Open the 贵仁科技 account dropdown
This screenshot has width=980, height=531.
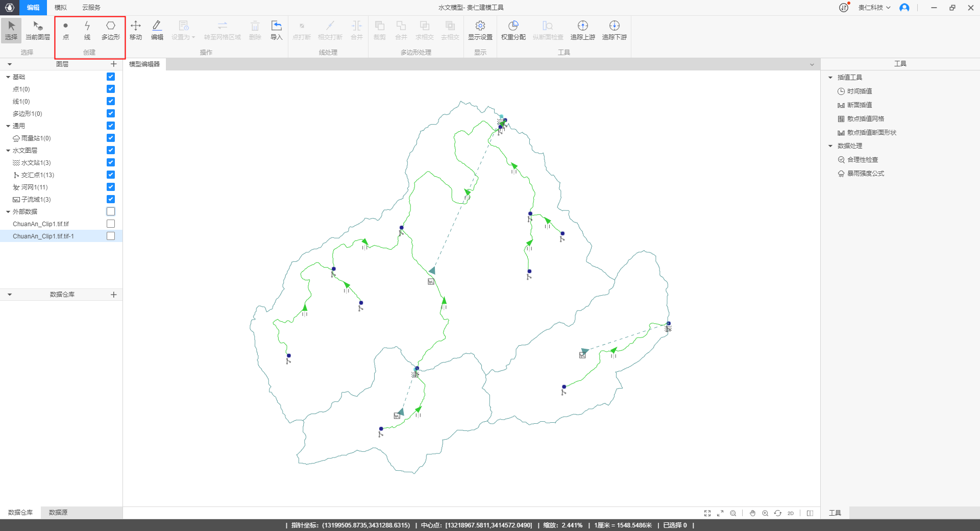pyautogui.click(x=874, y=8)
